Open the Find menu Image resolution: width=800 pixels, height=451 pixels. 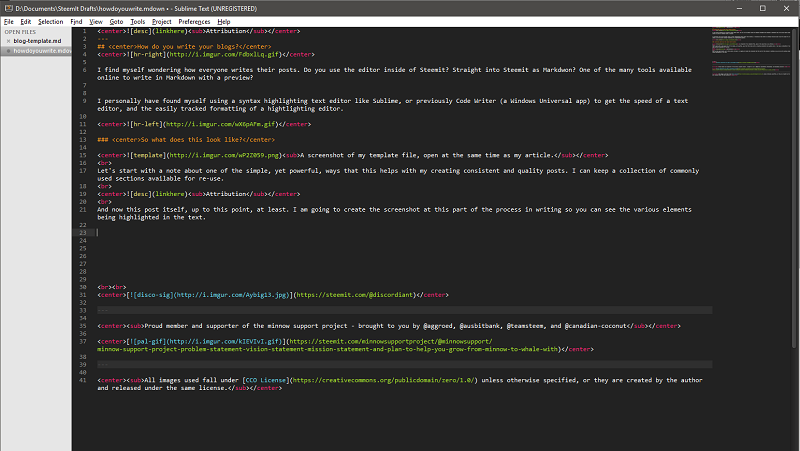tap(77, 21)
